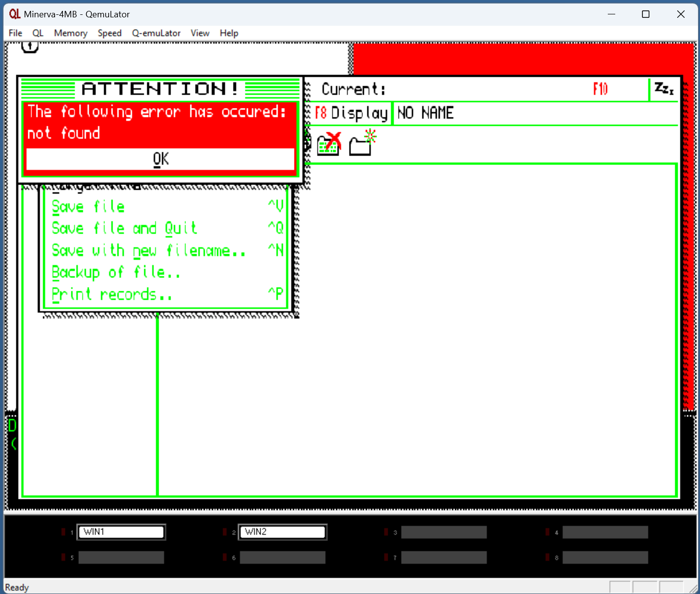Open the Help menu

click(229, 33)
